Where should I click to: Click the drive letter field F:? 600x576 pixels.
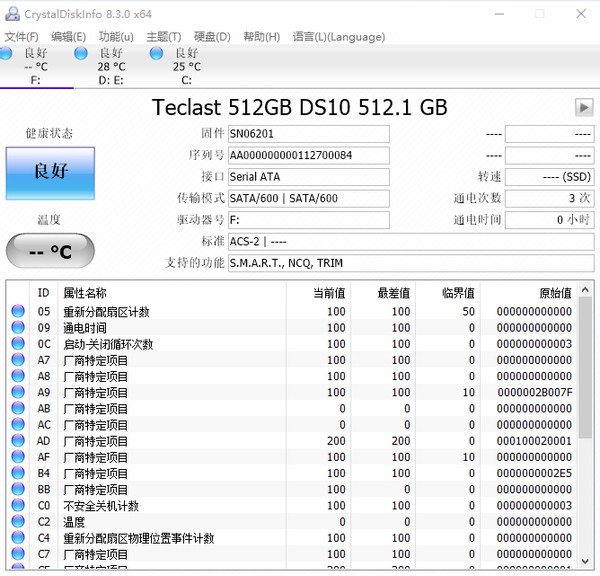(x=309, y=220)
